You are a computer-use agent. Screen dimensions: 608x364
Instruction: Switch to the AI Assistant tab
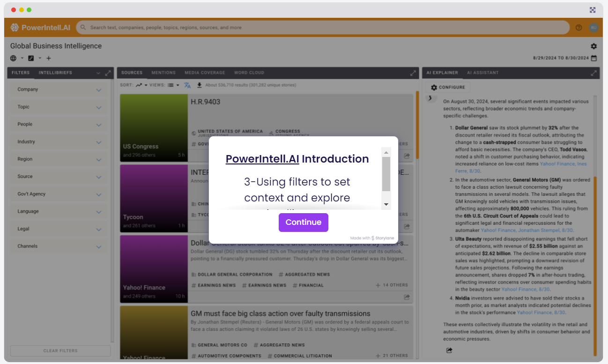click(x=482, y=73)
